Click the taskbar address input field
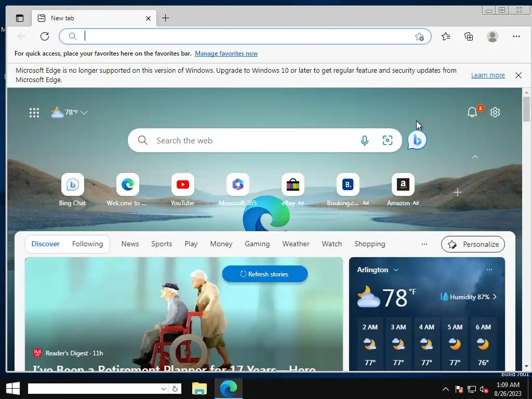Viewport: 532px width, 399px height. (x=94, y=389)
